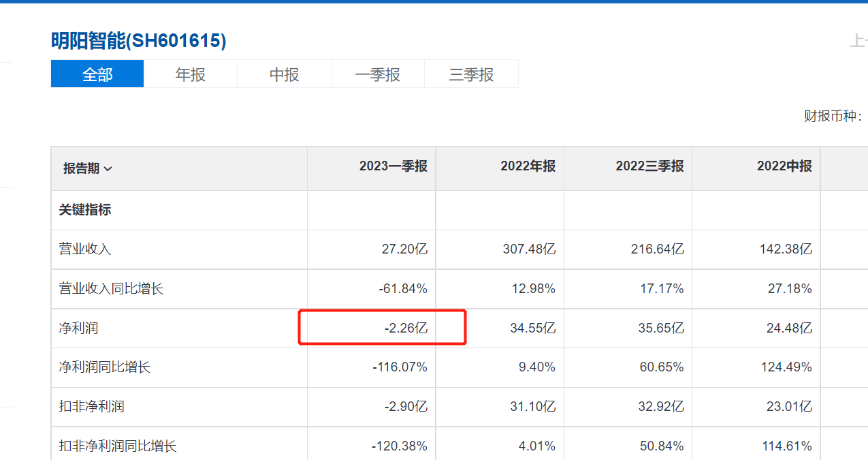Image resolution: width=868 pixels, height=460 pixels.
Task: Click the 营业收入 row label
Action: [85, 249]
